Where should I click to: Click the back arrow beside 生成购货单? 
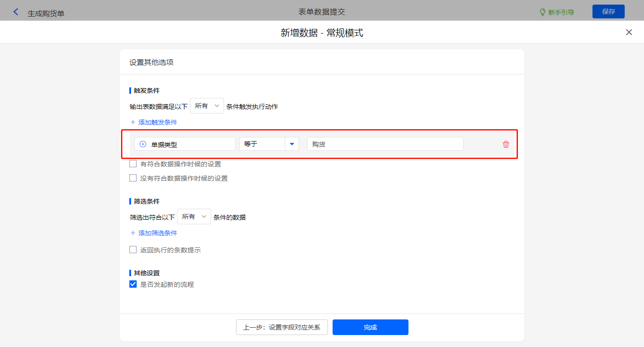pos(16,12)
